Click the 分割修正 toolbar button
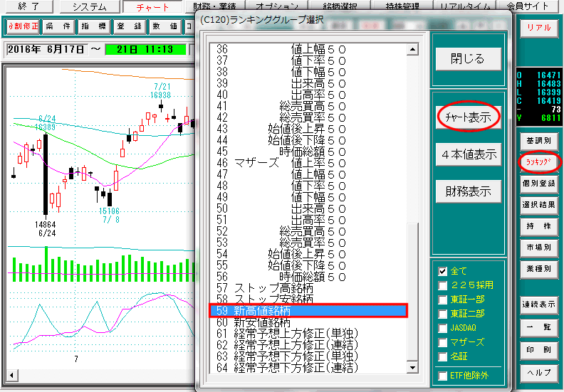The width and height of the screenshot is (564, 392). coord(23,27)
